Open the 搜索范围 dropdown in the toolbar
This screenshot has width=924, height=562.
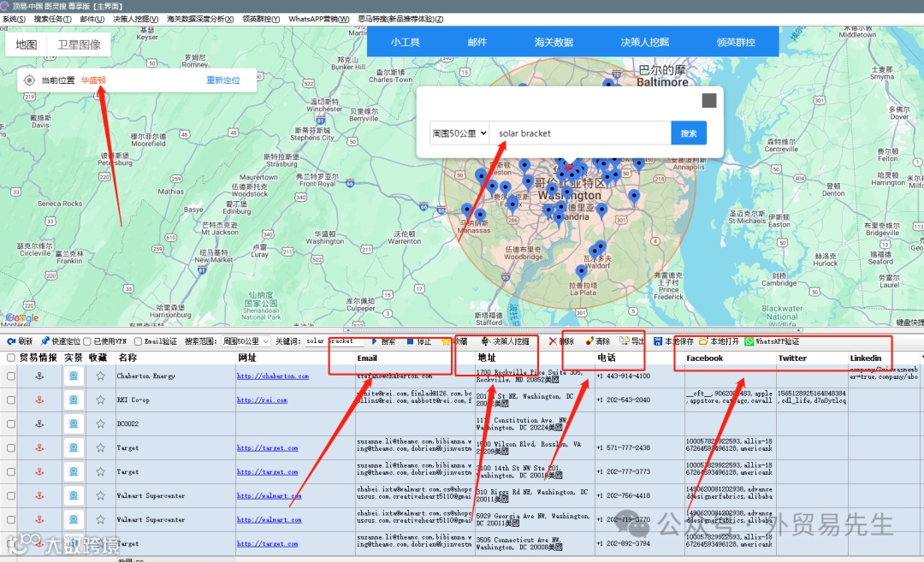(x=246, y=341)
